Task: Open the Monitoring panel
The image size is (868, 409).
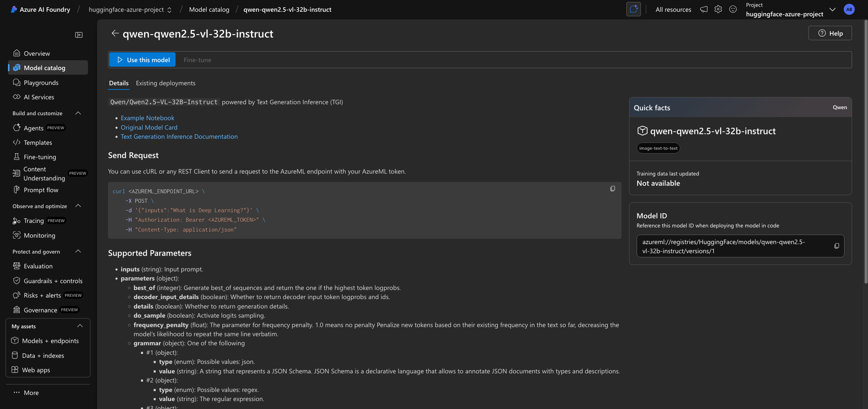Action: pos(39,235)
